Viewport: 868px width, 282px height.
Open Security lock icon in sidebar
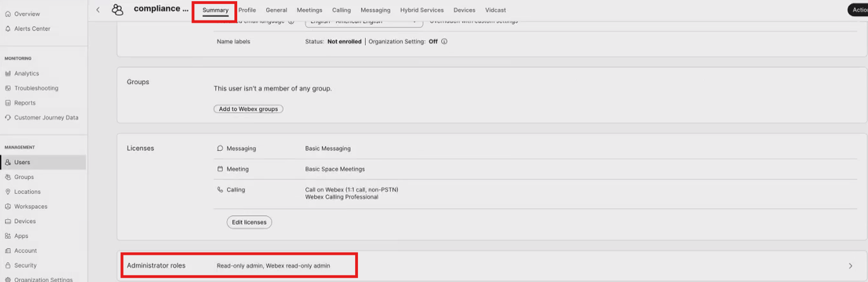pyautogui.click(x=8, y=266)
